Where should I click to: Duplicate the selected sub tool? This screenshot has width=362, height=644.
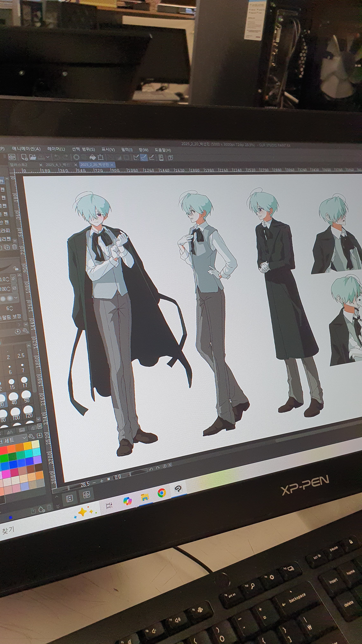tap(7, 247)
